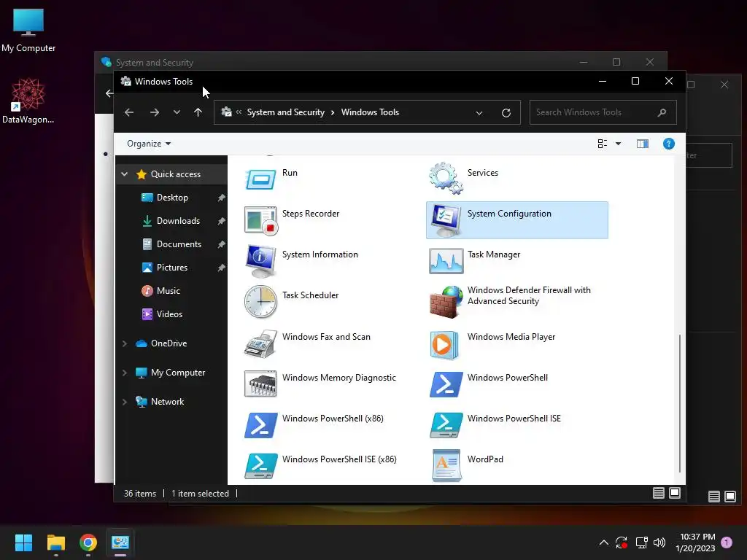Viewport: 747px width, 560px height.
Task: Click the refresh icon in address bar
Action: 506,113
